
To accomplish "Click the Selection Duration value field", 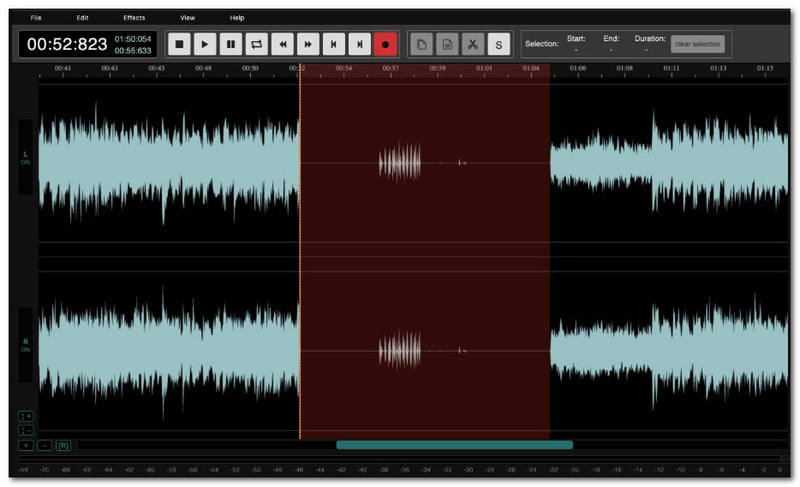I will 646,50.
